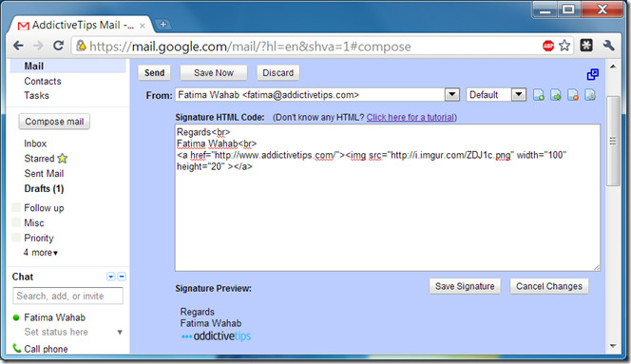Click the signature icon with green arrow
631x364 pixels.
pos(556,95)
